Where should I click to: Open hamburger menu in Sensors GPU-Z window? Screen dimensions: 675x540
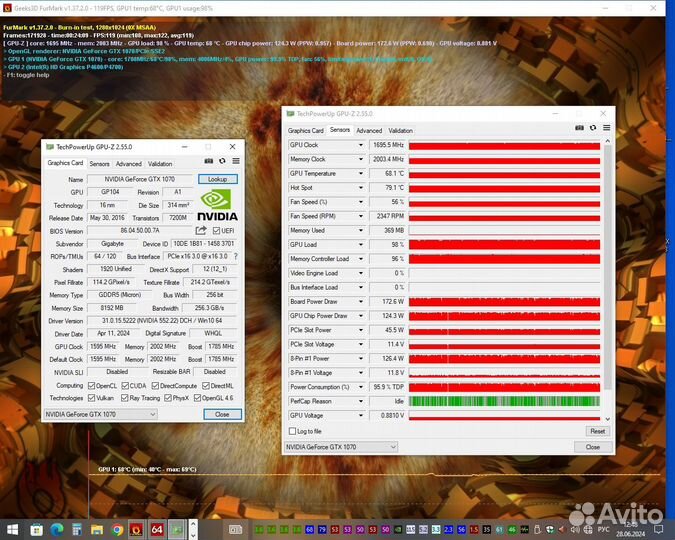click(x=607, y=128)
